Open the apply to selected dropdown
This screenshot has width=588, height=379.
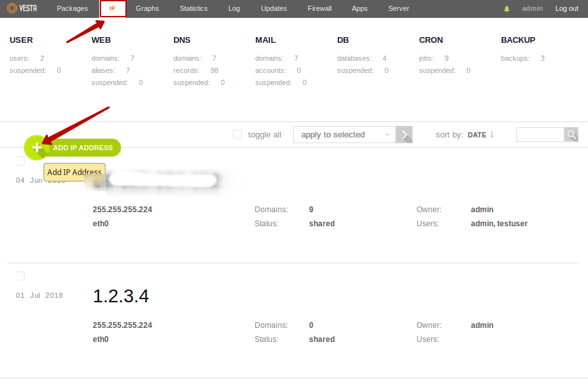(x=344, y=135)
